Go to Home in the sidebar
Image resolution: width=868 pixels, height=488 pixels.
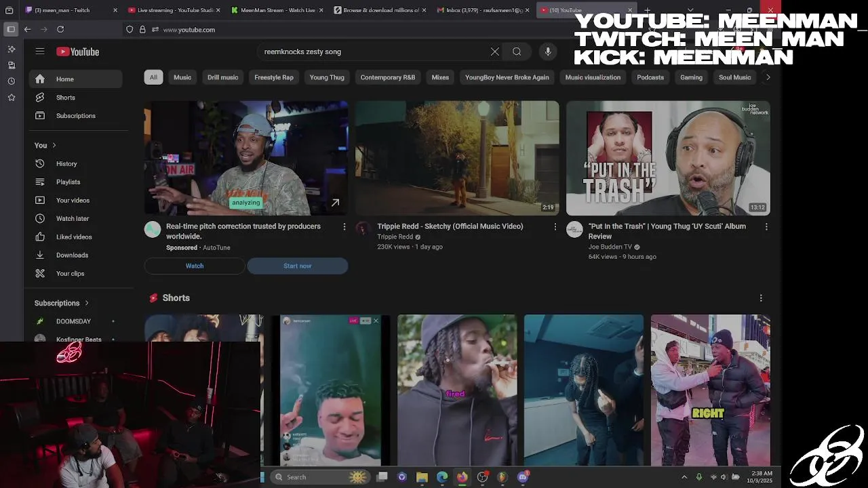(76, 79)
